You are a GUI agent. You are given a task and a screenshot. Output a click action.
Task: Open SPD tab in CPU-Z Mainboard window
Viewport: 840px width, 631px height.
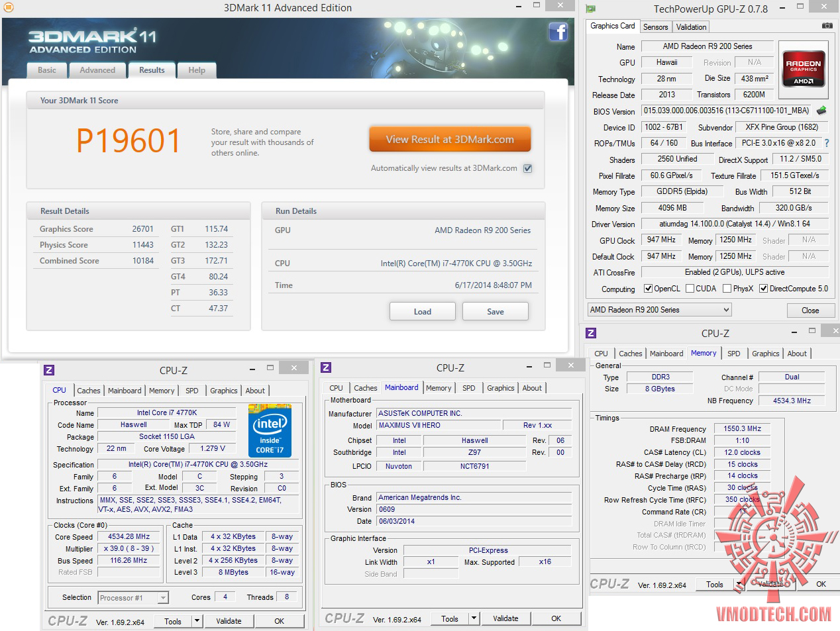click(x=469, y=388)
